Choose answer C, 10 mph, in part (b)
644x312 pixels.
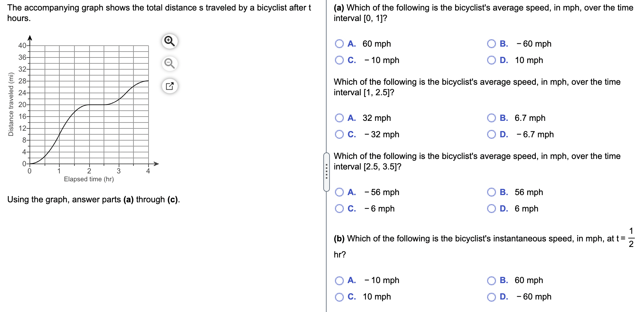click(x=339, y=297)
